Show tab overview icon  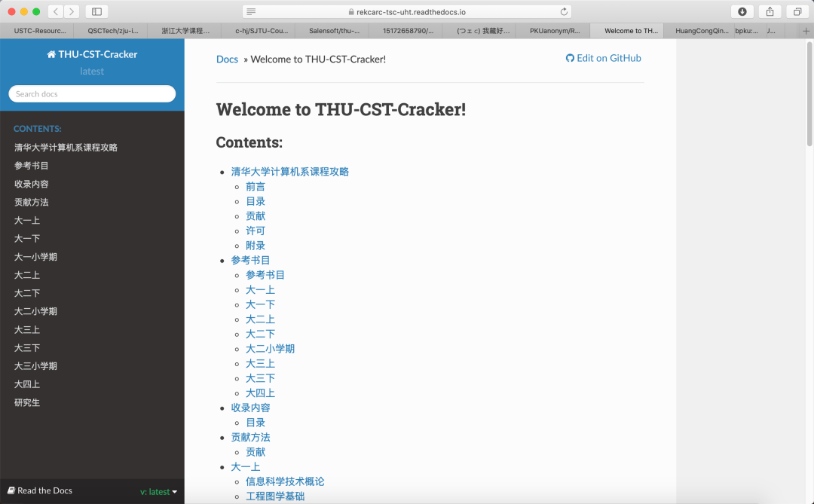(797, 11)
